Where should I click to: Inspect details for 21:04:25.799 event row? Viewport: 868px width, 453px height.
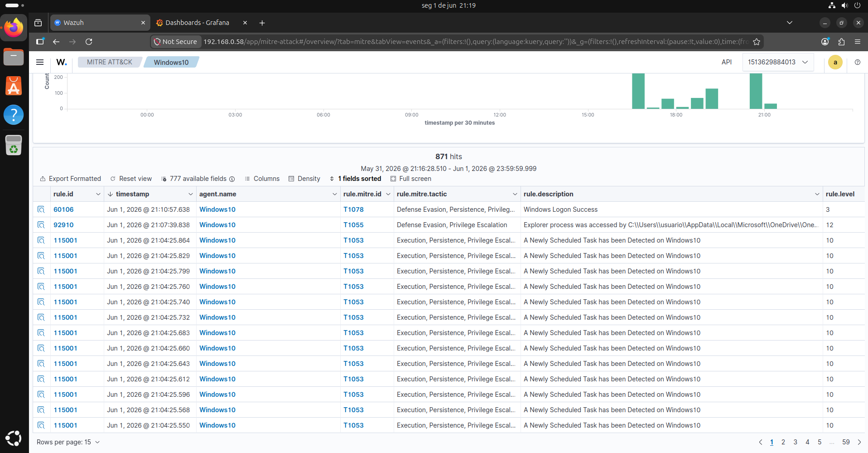pyautogui.click(x=41, y=271)
